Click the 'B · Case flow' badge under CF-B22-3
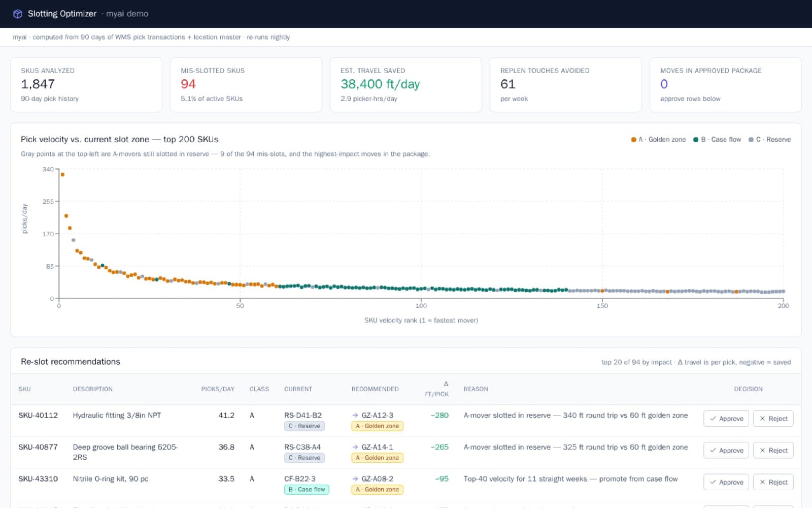This screenshot has width=812, height=508. [307, 490]
